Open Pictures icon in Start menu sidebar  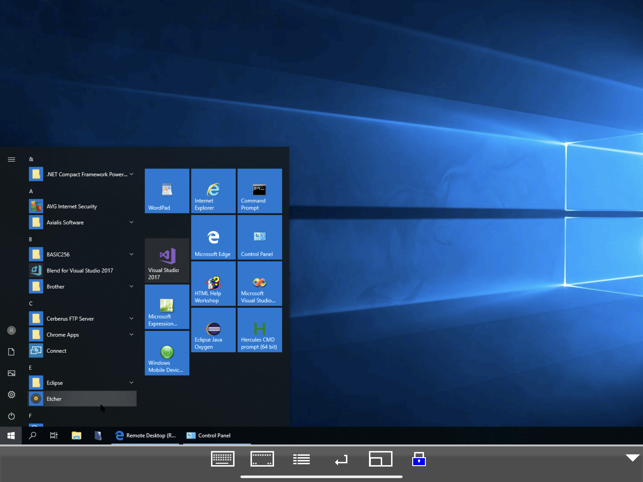click(x=11, y=373)
